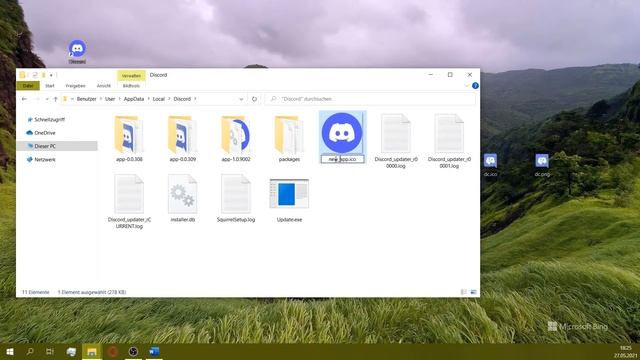This screenshot has width=640, height=360.
Task: Open the Bildtools ribbon tab
Action: point(131,86)
